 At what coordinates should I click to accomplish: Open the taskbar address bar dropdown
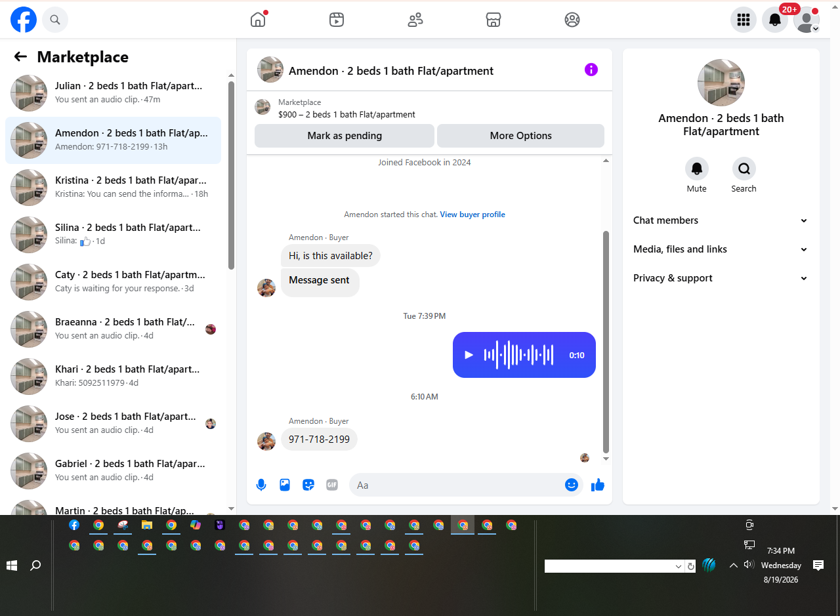click(679, 566)
